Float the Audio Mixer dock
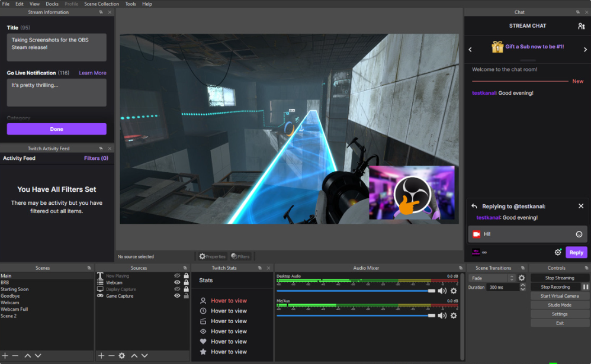The width and height of the screenshot is (591, 364). pos(461,268)
